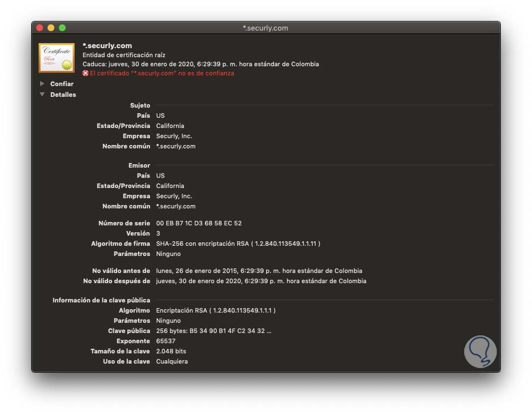Expand the Confiar disclosure triangle
Image resolution: width=532 pixels, height=414 pixels.
[42, 84]
